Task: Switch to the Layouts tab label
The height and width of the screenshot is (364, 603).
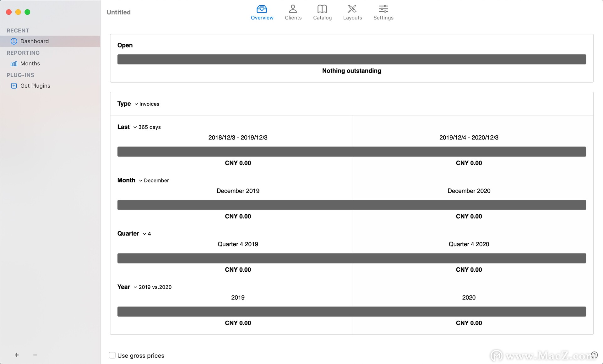Action: coord(352,18)
